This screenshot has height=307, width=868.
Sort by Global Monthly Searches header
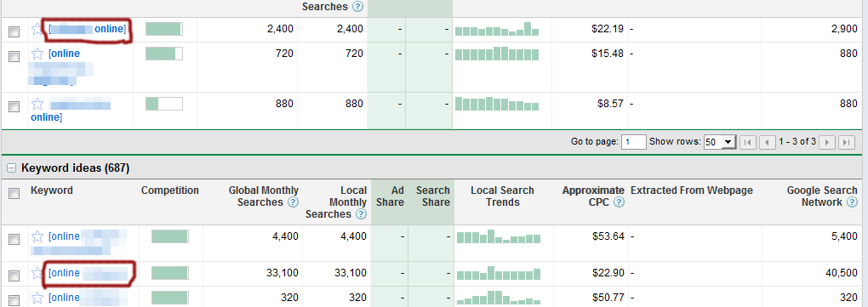pyautogui.click(x=264, y=196)
